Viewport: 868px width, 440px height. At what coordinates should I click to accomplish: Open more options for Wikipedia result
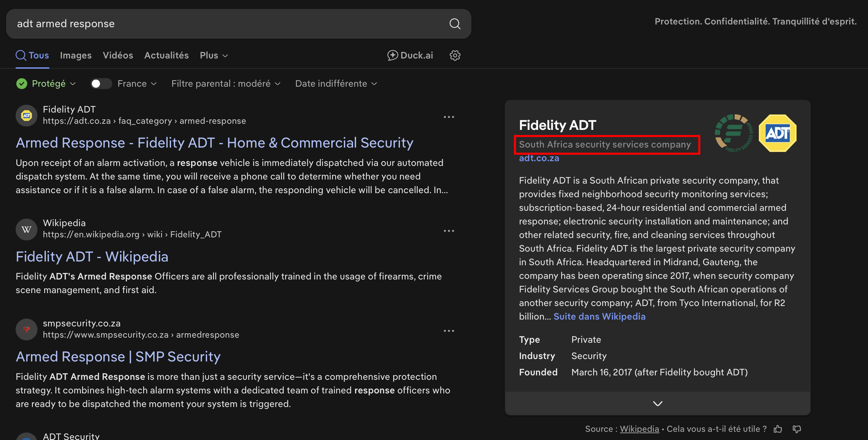click(x=449, y=231)
